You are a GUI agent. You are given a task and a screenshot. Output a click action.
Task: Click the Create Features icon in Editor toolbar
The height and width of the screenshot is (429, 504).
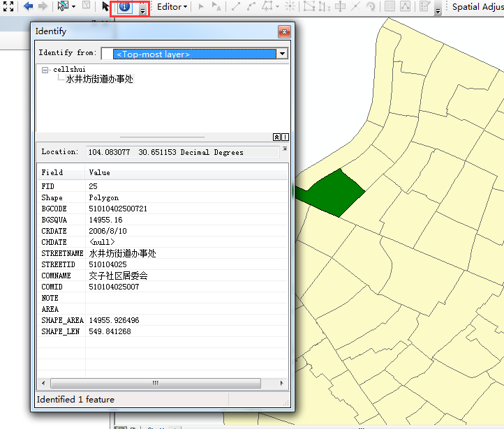[424, 7]
